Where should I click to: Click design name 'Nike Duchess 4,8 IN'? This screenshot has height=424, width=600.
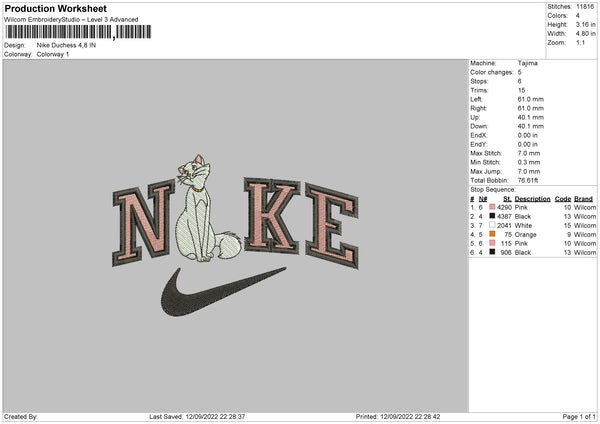click(x=66, y=45)
